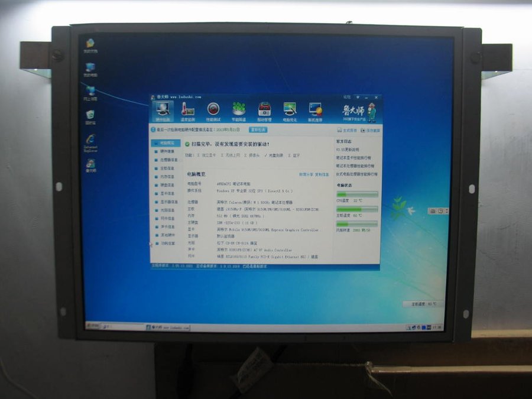The height and width of the screenshot is (399, 532).
Task: Click the 网卡 Gigabit Ethernet row
Action: [253, 257]
